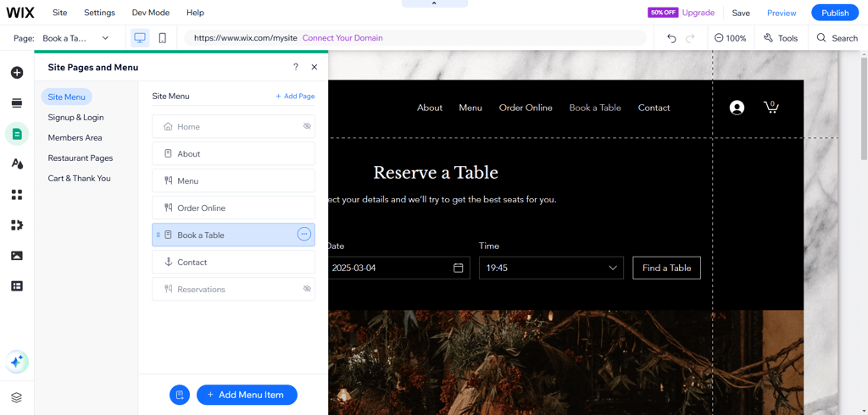Select the Menu page in list
This screenshot has height=415, width=868.
point(233,180)
